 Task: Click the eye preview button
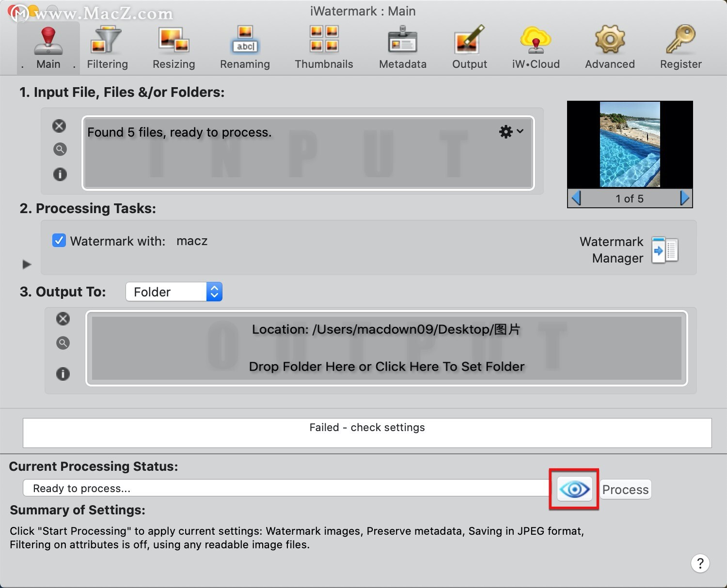574,489
